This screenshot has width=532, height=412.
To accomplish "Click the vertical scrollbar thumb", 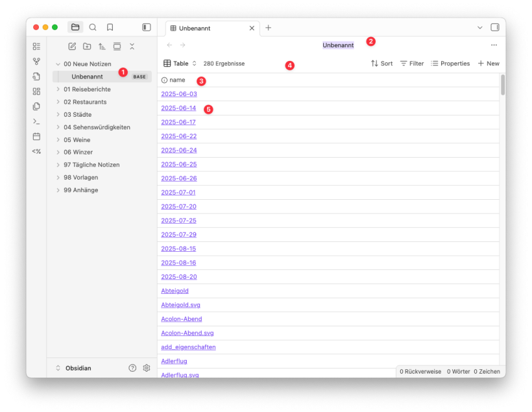I will (503, 84).
